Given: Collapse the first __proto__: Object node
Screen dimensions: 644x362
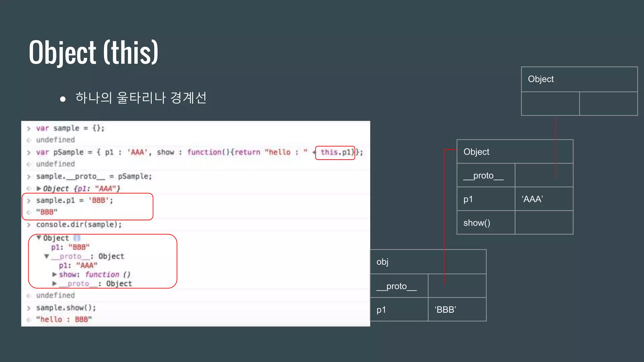Looking at the screenshot, I should coord(47,256).
